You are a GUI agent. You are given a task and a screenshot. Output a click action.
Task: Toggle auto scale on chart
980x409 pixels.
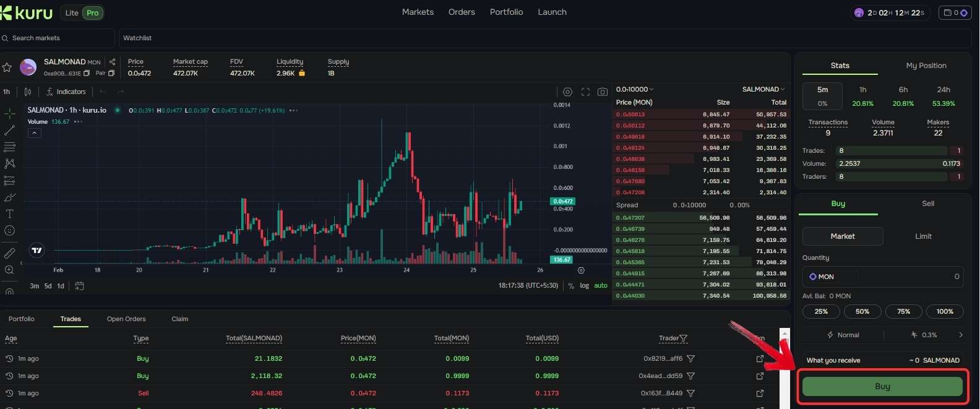point(601,286)
